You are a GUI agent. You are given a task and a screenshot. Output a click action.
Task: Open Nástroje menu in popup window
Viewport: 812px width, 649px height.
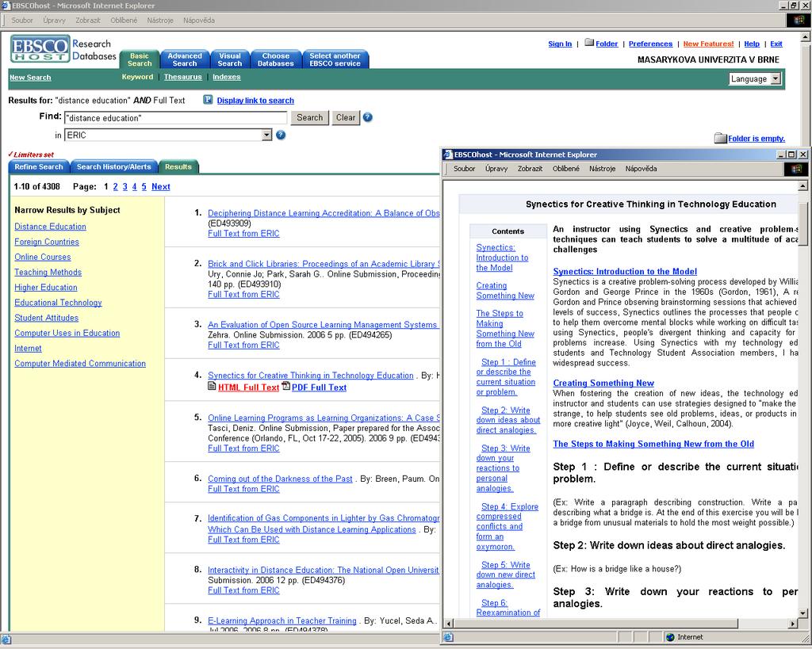coord(603,169)
